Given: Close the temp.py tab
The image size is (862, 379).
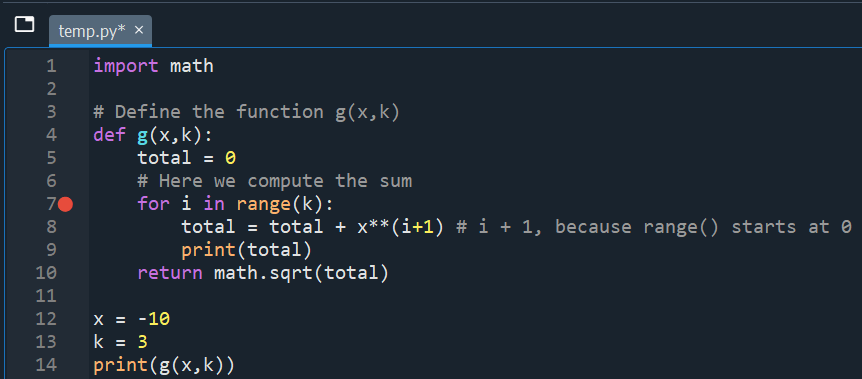Looking at the screenshot, I should pyautogui.click(x=139, y=30).
